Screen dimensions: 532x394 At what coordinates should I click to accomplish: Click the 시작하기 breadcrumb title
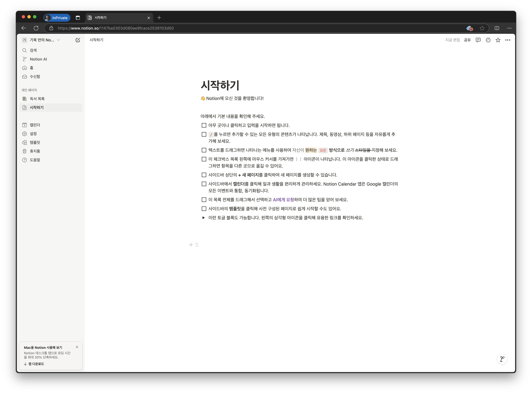coord(96,40)
